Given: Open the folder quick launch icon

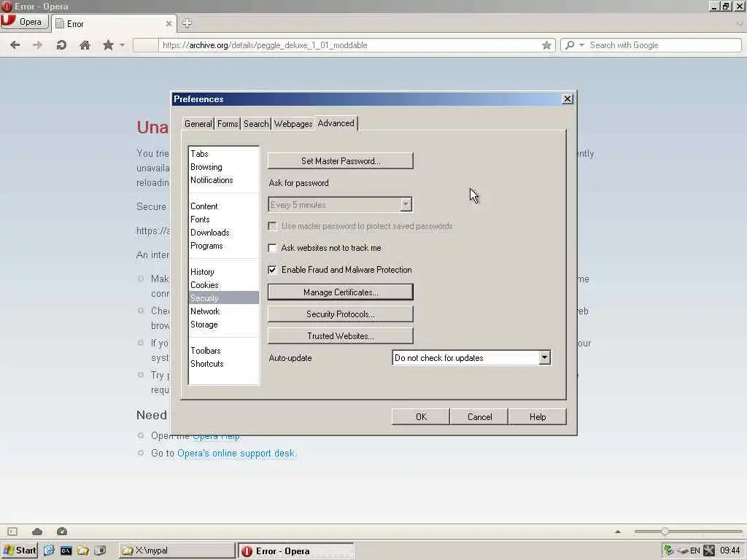Looking at the screenshot, I should (x=83, y=551).
